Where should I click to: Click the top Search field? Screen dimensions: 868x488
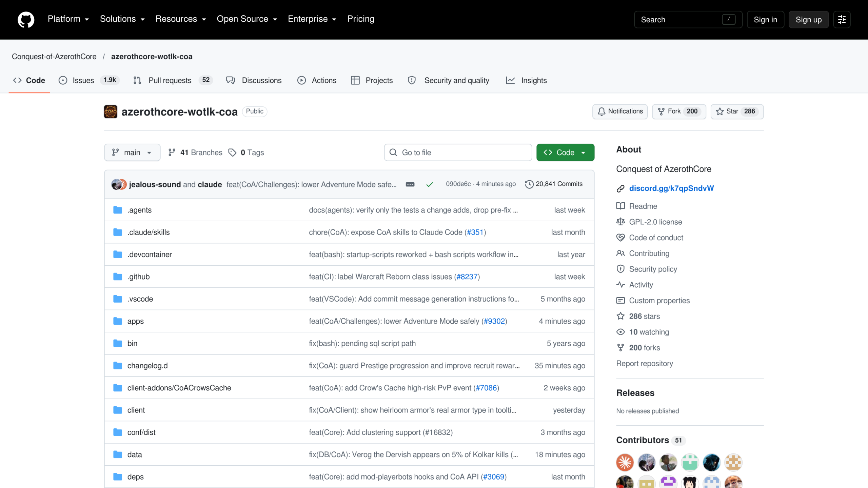[x=688, y=20]
